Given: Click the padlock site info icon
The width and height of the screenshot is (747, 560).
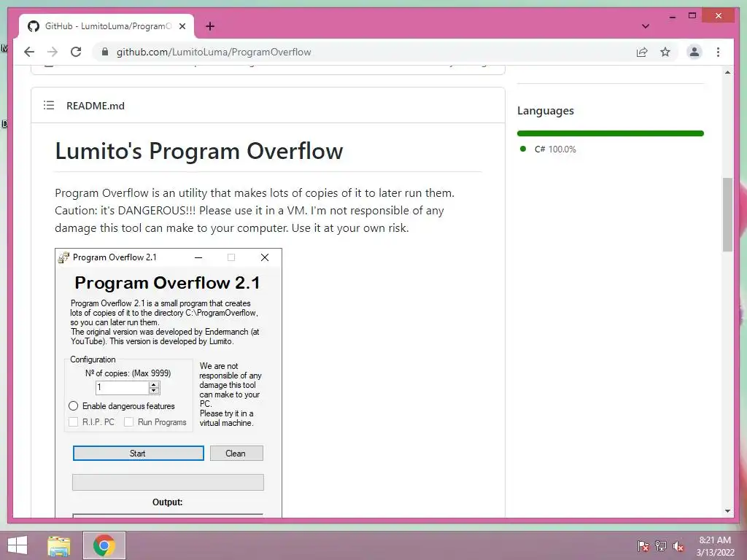Looking at the screenshot, I should tap(105, 52).
